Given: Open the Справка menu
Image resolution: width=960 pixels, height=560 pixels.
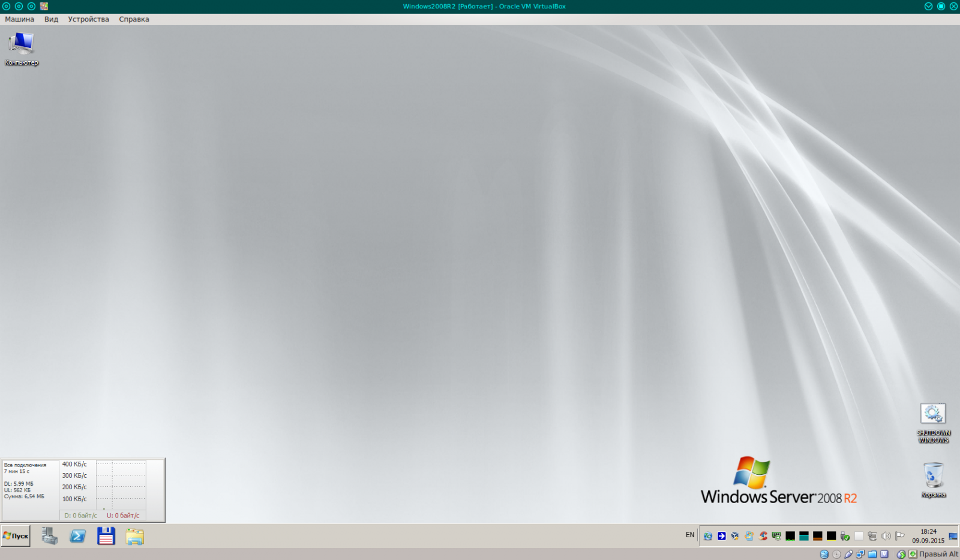Looking at the screenshot, I should coord(134,19).
